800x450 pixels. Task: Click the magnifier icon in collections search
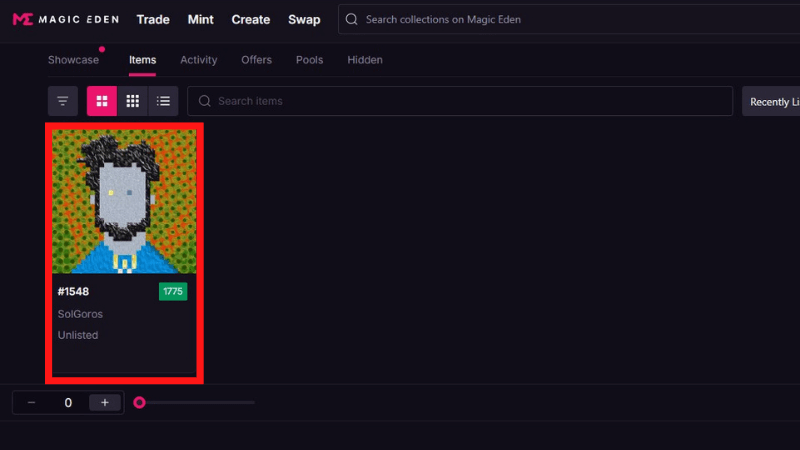point(352,19)
